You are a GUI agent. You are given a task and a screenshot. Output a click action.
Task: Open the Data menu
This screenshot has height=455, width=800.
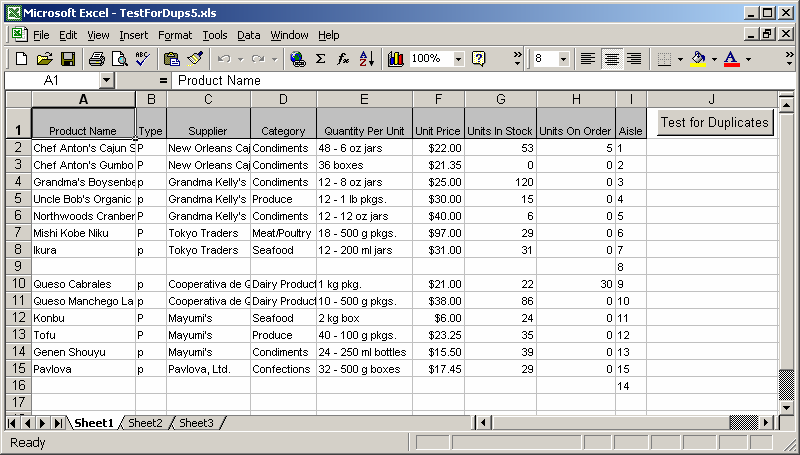(x=249, y=35)
